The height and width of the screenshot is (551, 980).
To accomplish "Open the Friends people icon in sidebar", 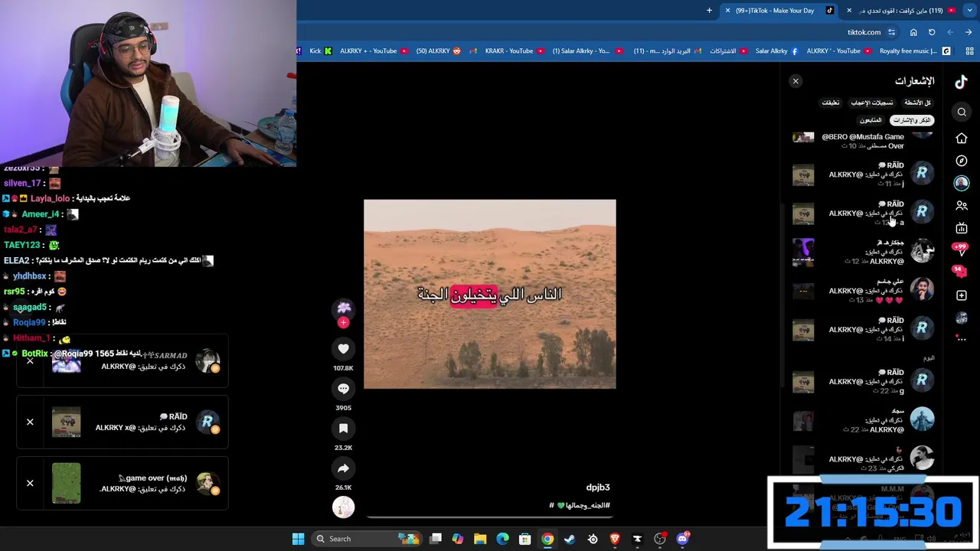I will click(x=962, y=206).
